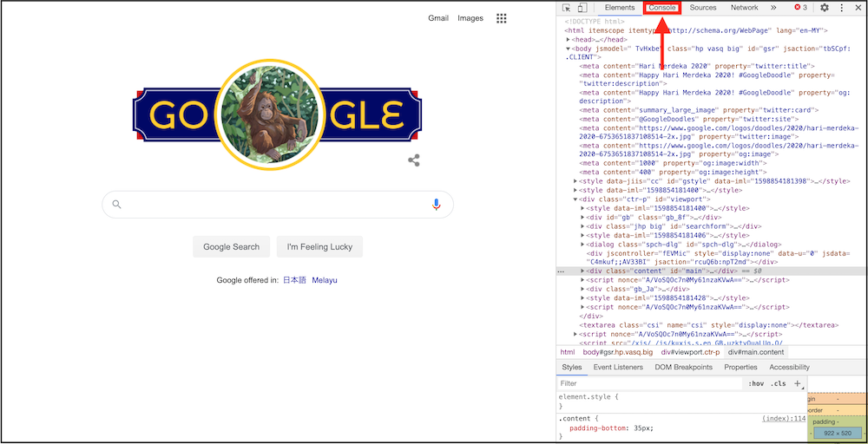Click the doodle share icon
Viewport: 868px width, 444px height.
click(413, 160)
